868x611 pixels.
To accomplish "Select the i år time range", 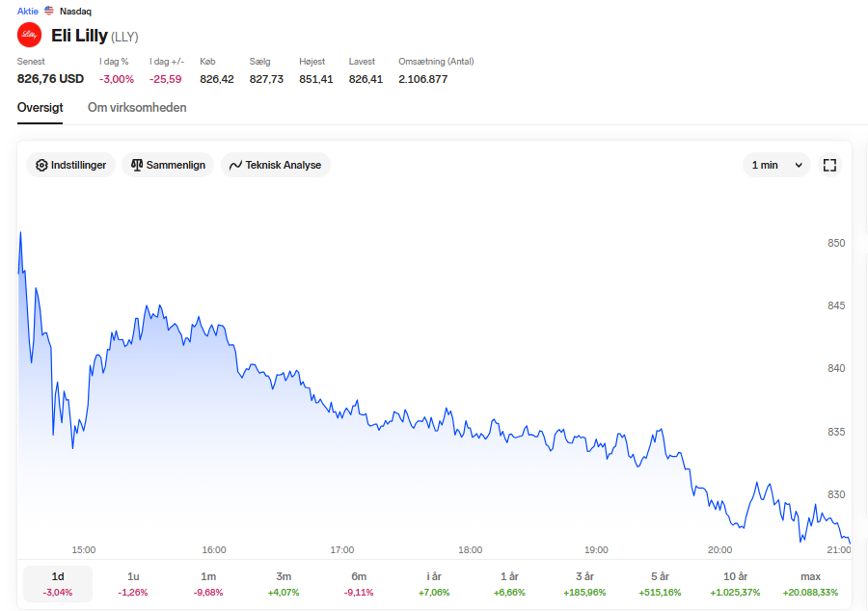I will pyautogui.click(x=434, y=584).
